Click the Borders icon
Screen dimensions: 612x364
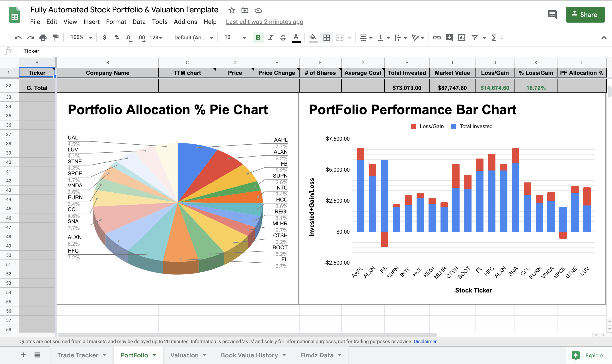click(326, 37)
